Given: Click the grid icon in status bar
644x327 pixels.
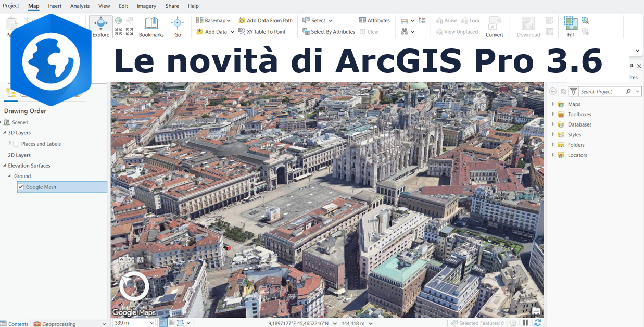Looking at the screenshot, I should [172, 323].
